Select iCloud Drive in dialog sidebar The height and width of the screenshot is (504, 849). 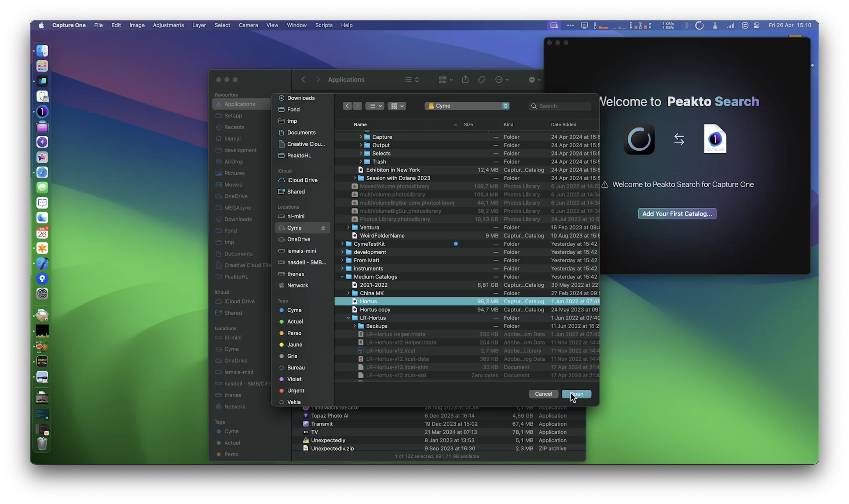click(x=302, y=180)
